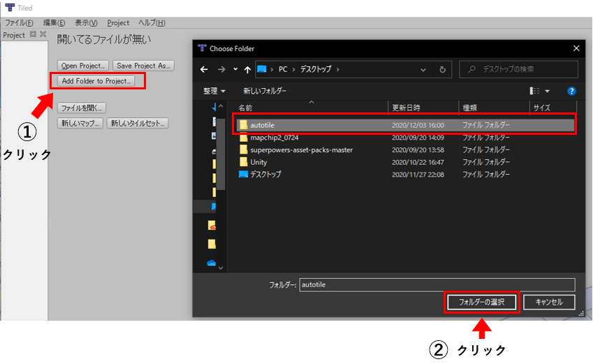Go up one folder level

(247, 69)
